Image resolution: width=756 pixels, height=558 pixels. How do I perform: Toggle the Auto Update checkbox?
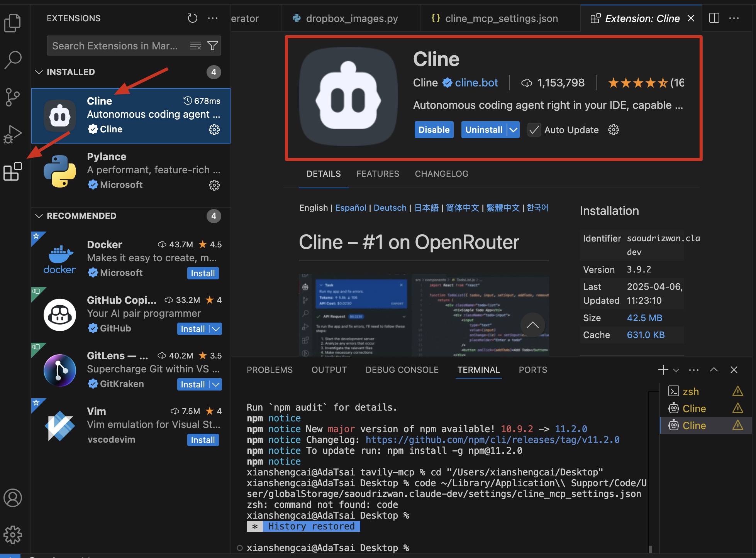[x=534, y=130]
